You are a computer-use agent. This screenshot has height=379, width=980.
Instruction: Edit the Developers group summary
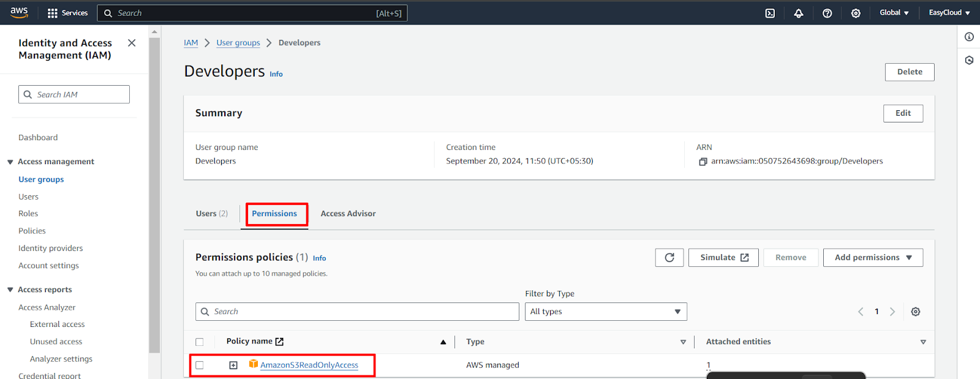(903, 113)
